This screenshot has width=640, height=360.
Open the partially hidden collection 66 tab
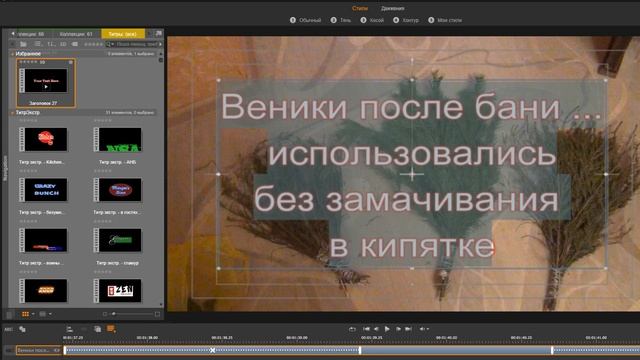pos(31,34)
